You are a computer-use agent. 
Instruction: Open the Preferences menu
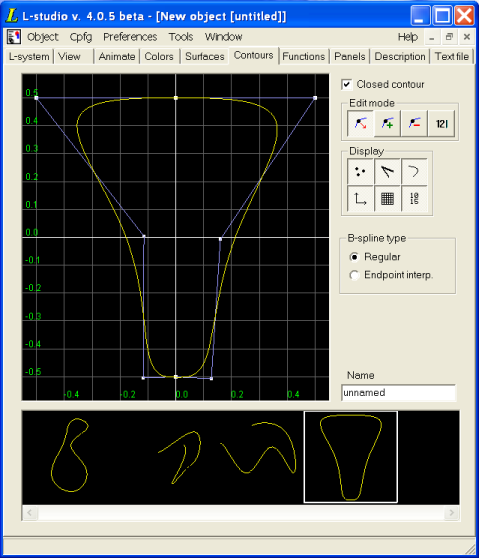pyautogui.click(x=130, y=37)
